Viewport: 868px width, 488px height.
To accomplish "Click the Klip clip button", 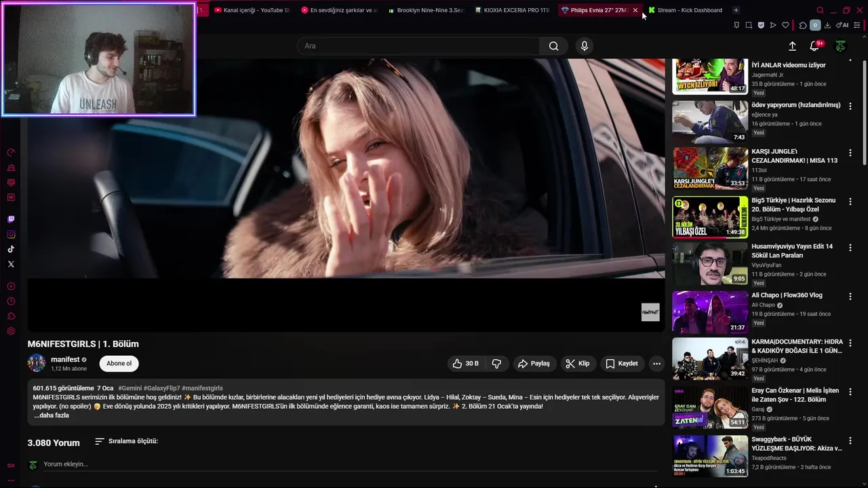I will 578,364.
